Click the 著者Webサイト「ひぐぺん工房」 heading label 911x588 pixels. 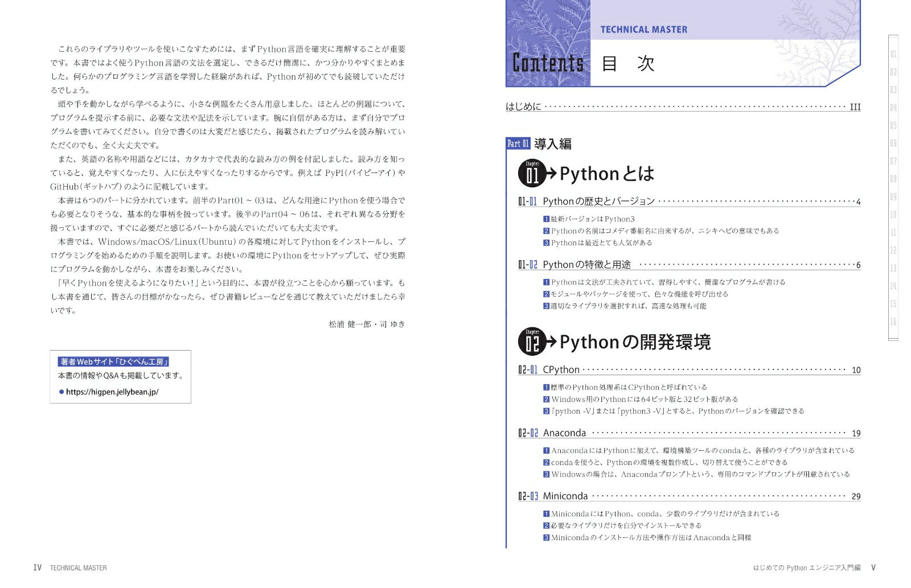point(114,361)
